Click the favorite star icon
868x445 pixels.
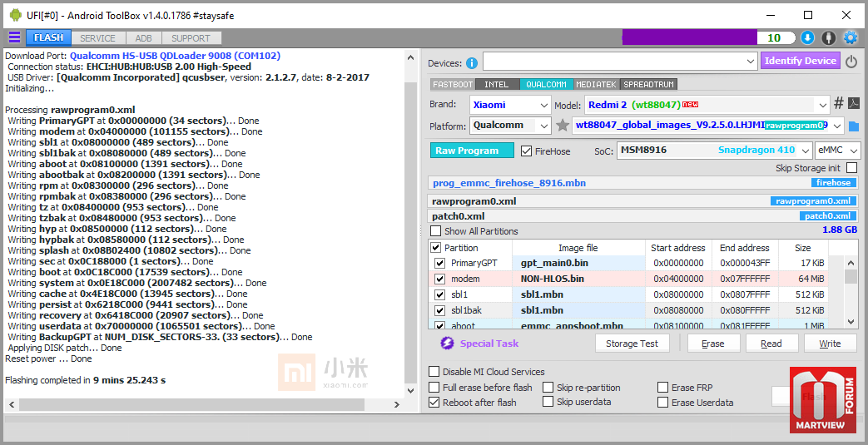pos(563,125)
